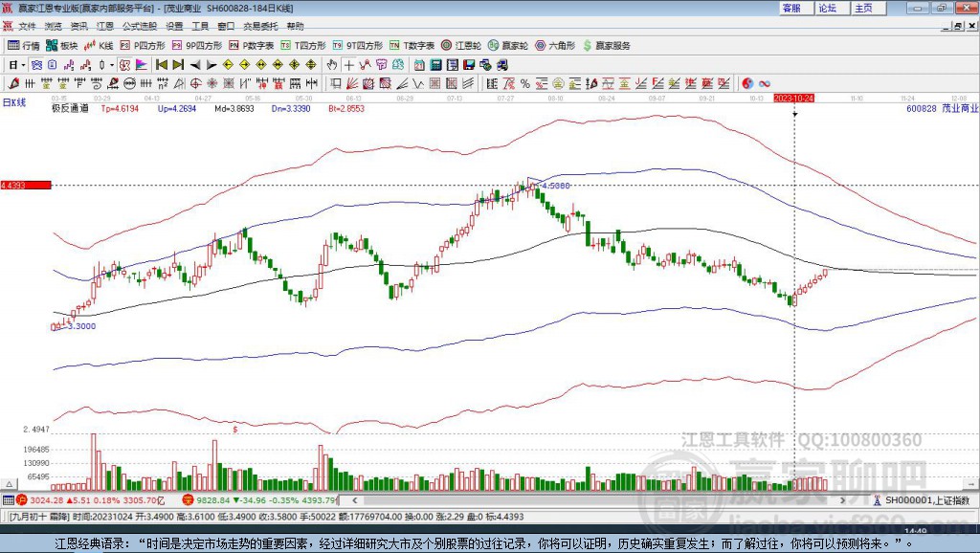Viewport: 980px width, 553px height.
Task: Open the 六角形 (hexagon) tool
Action: click(556, 45)
